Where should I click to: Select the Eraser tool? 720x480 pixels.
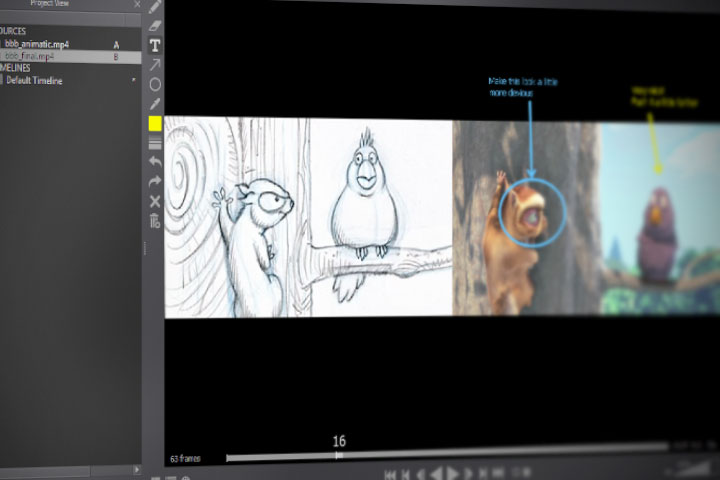(155, 25)
